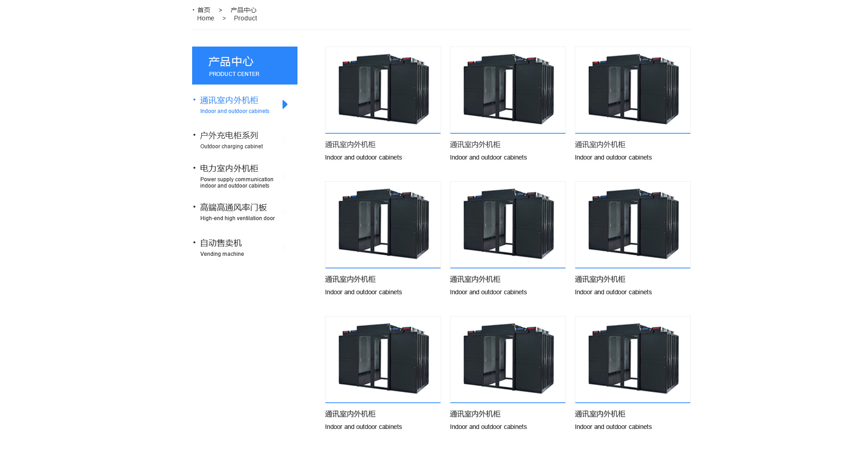
Task: Click the title under the bottom-middle product
Action: (x=475, y=414)
